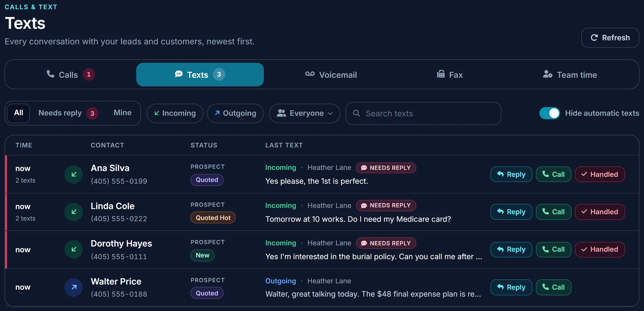Click the incoming arrow icon for Linda Cole
Viewport: 644px width, 311px height.
[x=74, y=212]
